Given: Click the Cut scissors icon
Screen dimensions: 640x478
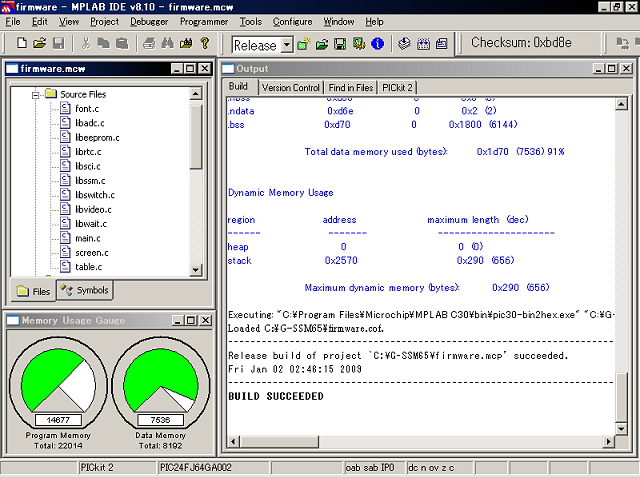Looking at the screenshot, I should point(86,44).
